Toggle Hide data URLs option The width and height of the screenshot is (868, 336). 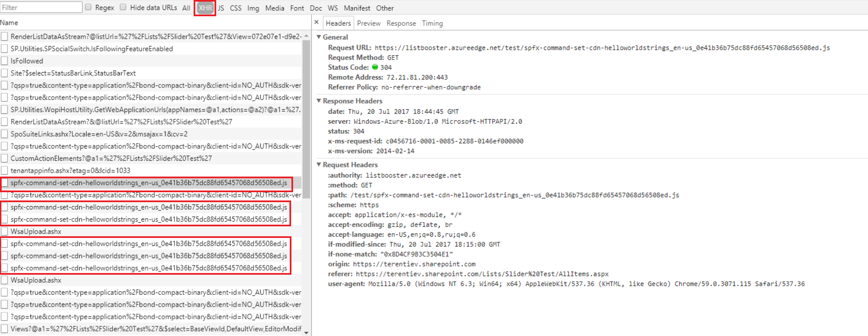pyautogui.click(x=123, y=6)
